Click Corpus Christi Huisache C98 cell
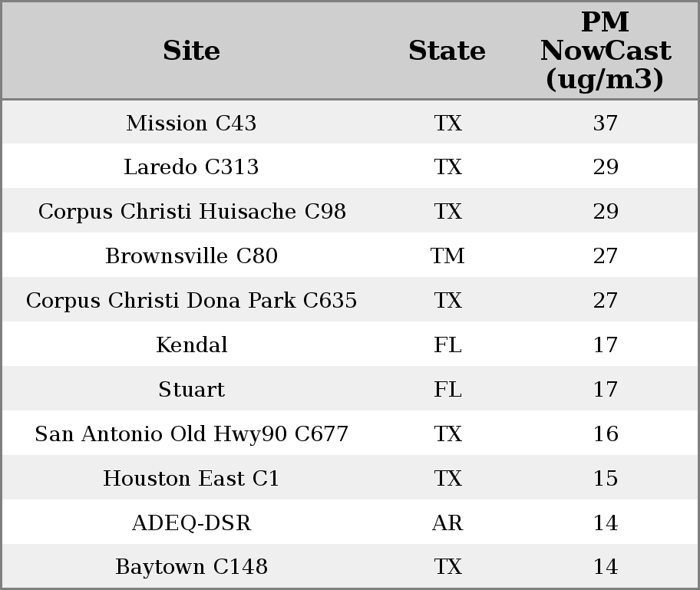The height and width of the screenshot is (590, 700). pyautogui.click(x=191, y=212)
